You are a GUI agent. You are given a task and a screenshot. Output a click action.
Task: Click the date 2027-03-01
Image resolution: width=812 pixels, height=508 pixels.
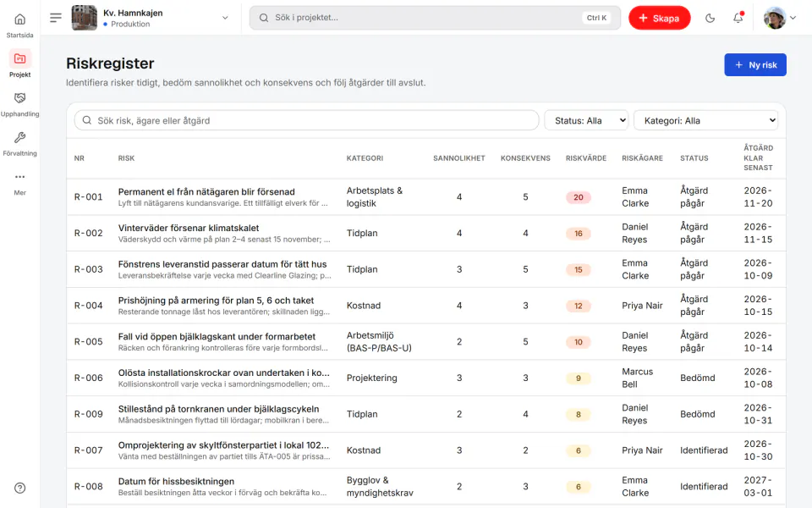click(758, 487)
